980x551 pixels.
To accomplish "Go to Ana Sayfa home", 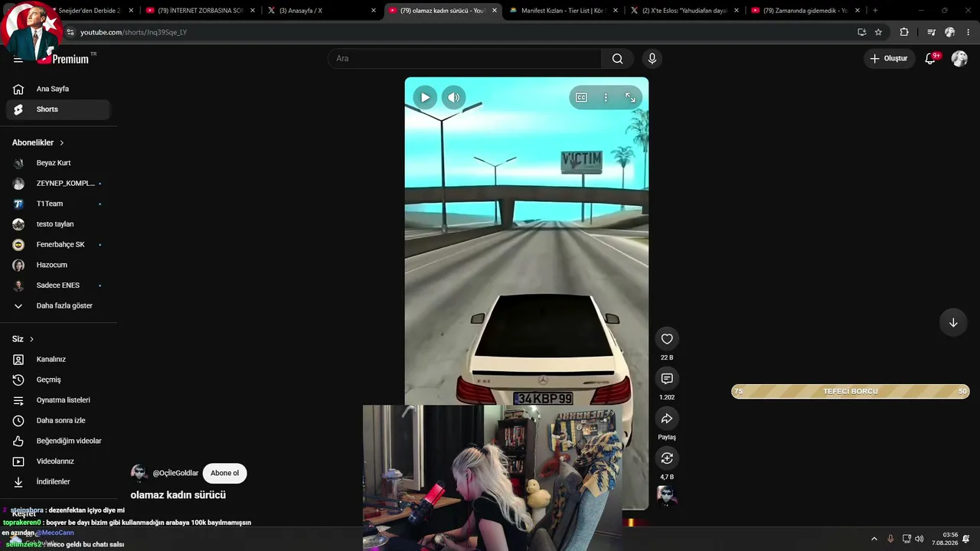I will 58,89.
